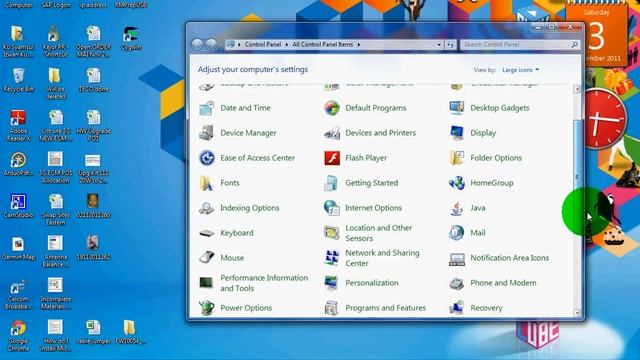640x360 pixels.
Task: Open HomeGroup icon
Action: (457, 183)
